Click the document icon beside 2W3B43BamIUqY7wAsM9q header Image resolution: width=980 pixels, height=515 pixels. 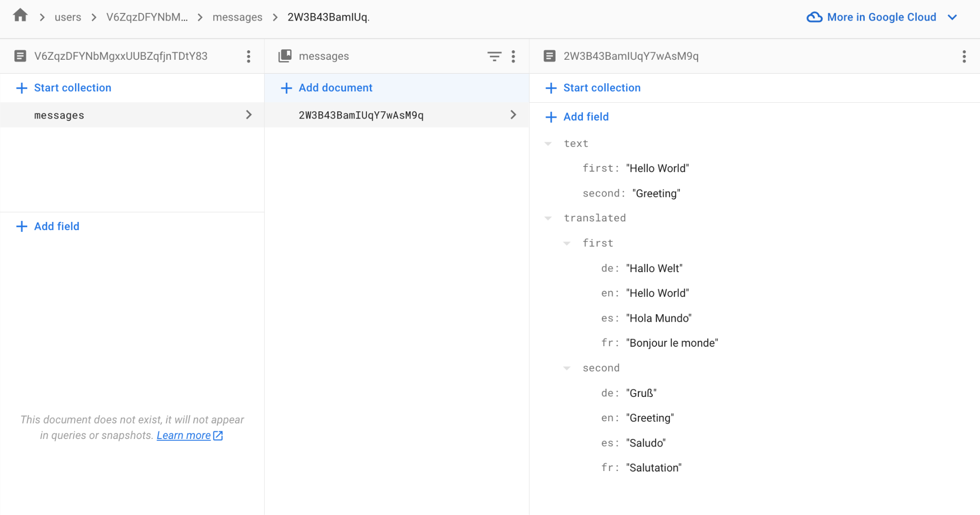[x=549, y=56]
